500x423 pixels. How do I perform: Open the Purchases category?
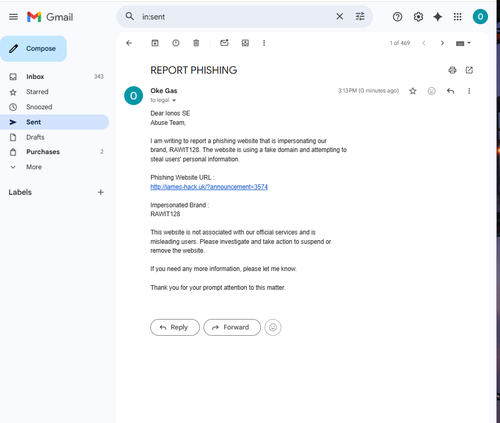(x=54, y=152)
